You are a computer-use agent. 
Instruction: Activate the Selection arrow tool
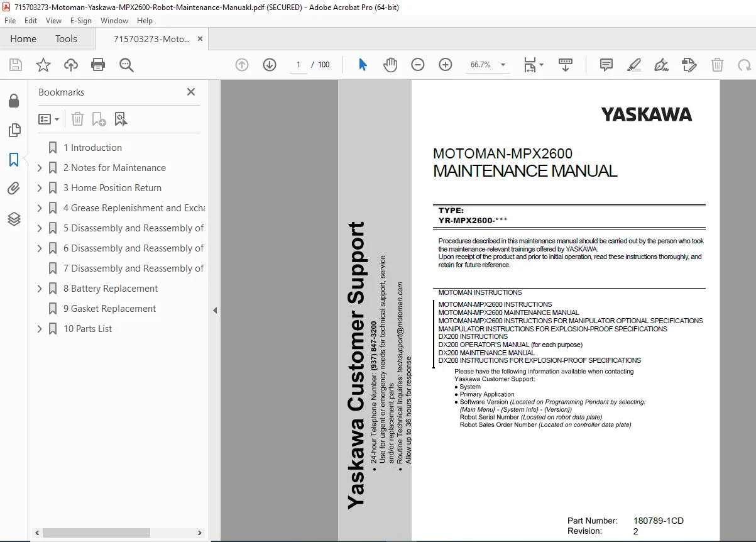click(363, 65)
